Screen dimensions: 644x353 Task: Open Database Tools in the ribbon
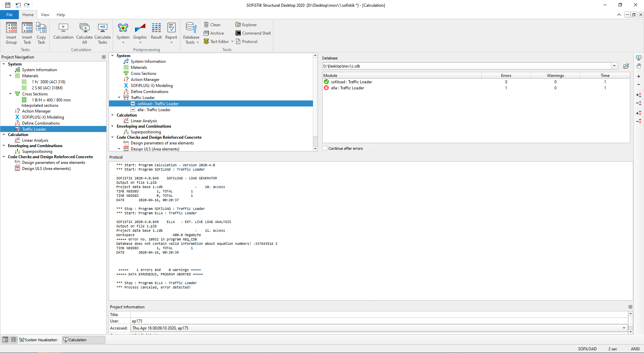point(191,33)
